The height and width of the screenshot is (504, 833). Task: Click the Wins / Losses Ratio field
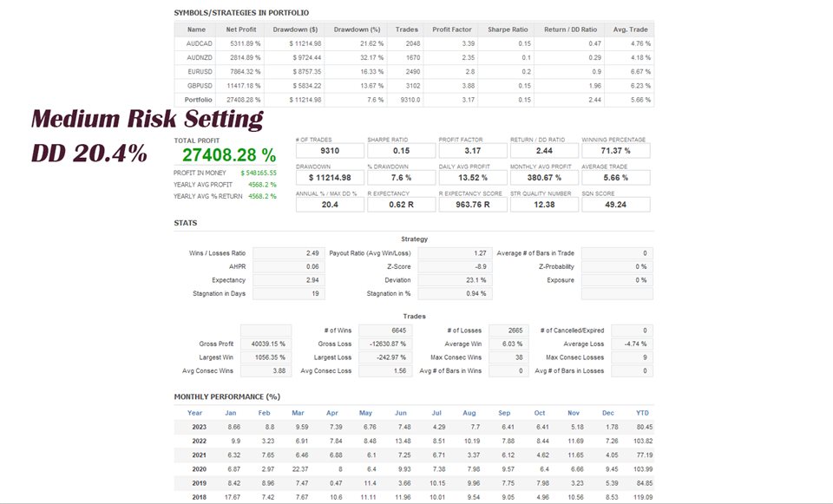289,253
